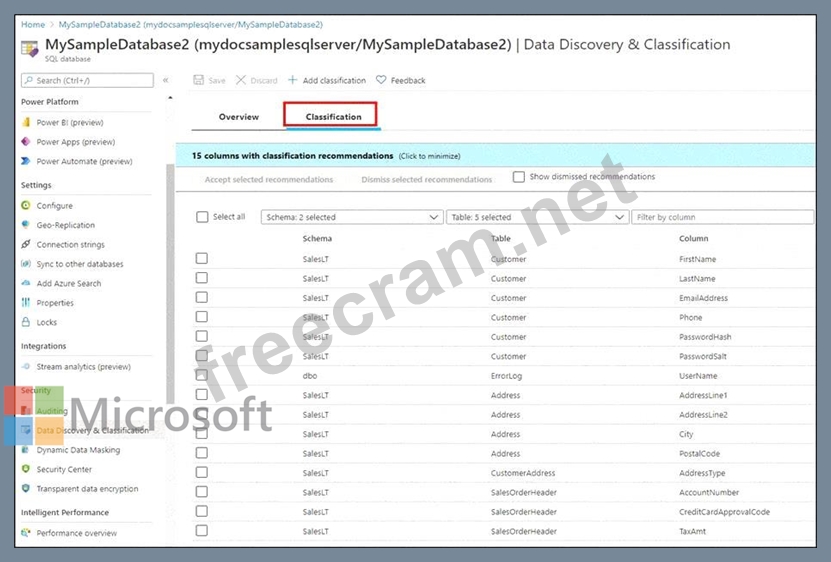Check the PostalCode row checkbox
Viewport: 831px width, 562px height.
201,453
